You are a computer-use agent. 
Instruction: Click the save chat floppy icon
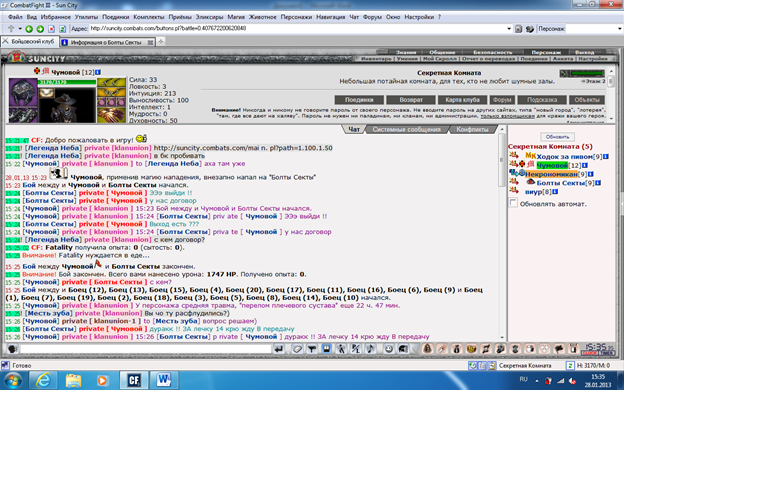click(x=326, y=349)
